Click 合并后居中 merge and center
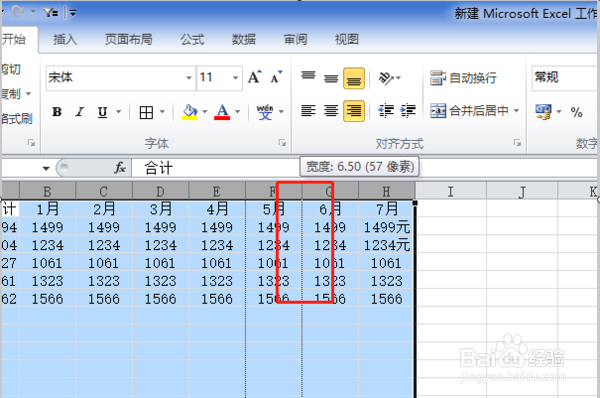600x398 pixels. point(470,111)
